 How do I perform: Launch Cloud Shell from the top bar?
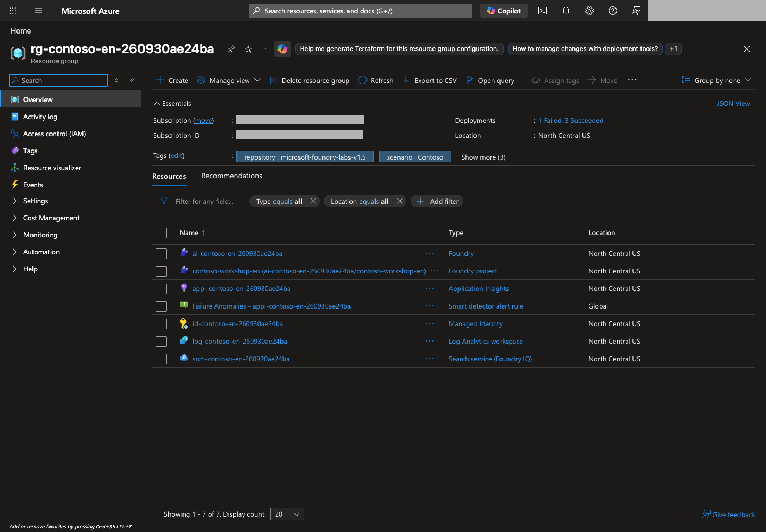(x=543, y=11)
